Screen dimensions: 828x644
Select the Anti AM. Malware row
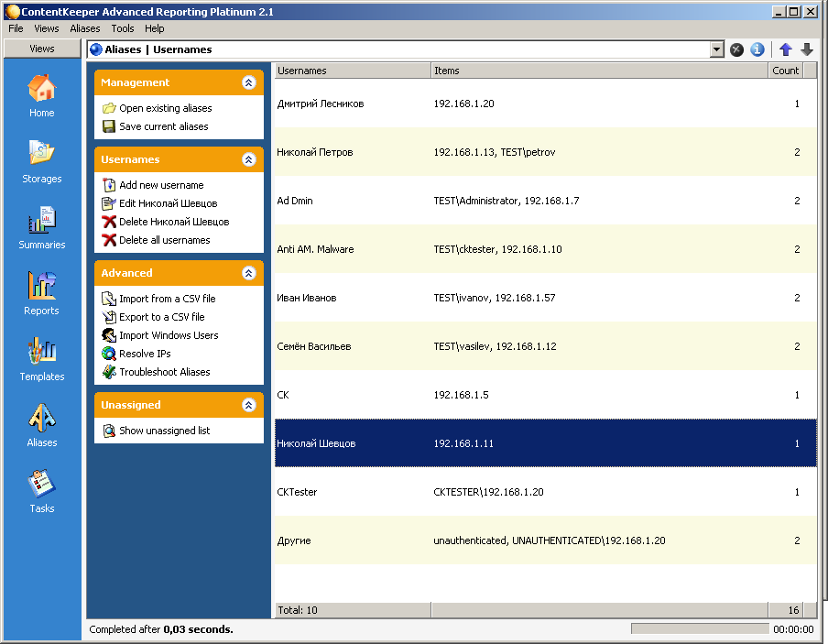tap(546, 249)
